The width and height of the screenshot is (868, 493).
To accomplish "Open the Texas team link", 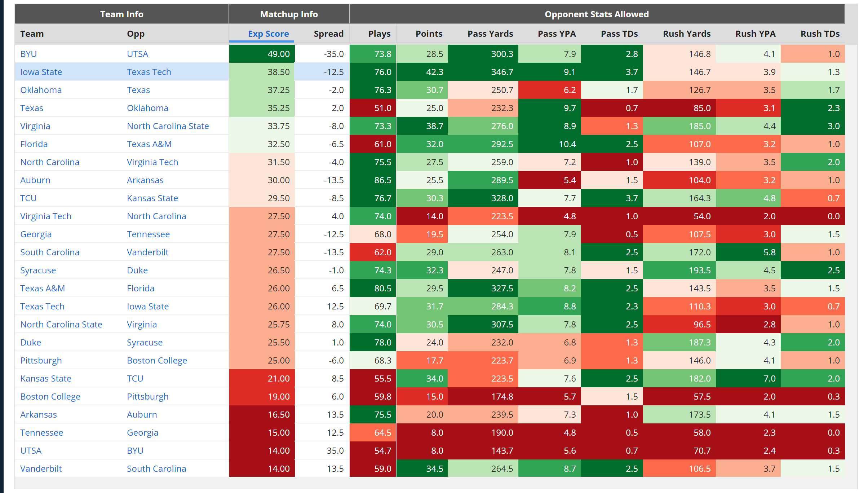I will [32, 108].
